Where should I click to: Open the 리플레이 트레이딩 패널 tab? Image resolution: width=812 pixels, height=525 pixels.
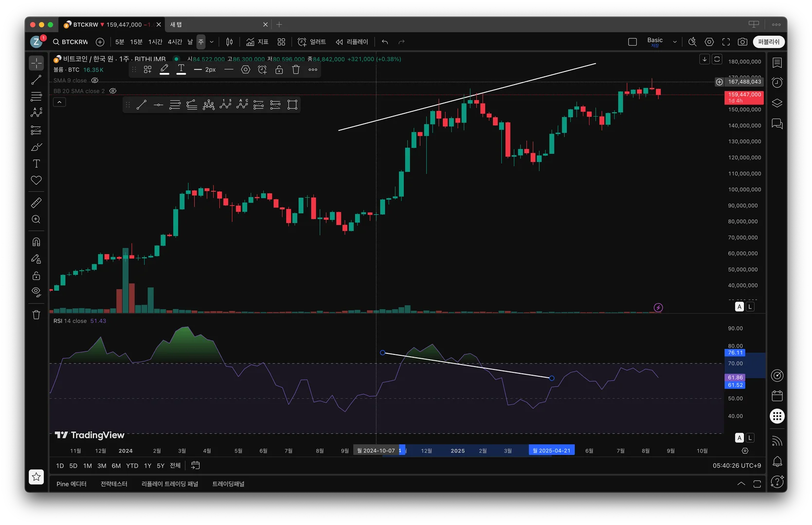(x=170, y=484)
